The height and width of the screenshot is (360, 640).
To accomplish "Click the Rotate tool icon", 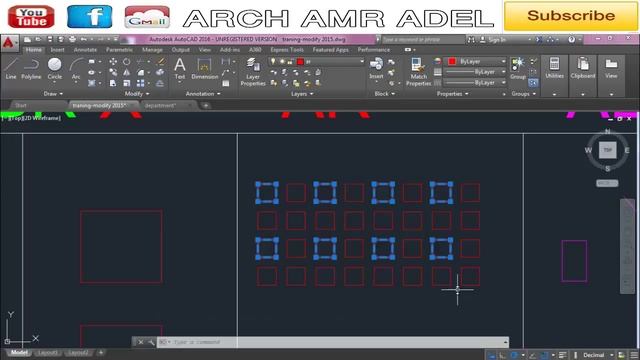I will pyautogui.click(x=127, y=62).
